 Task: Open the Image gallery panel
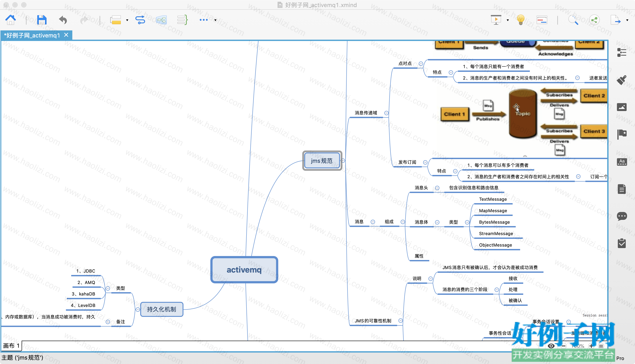click(622, 107)
